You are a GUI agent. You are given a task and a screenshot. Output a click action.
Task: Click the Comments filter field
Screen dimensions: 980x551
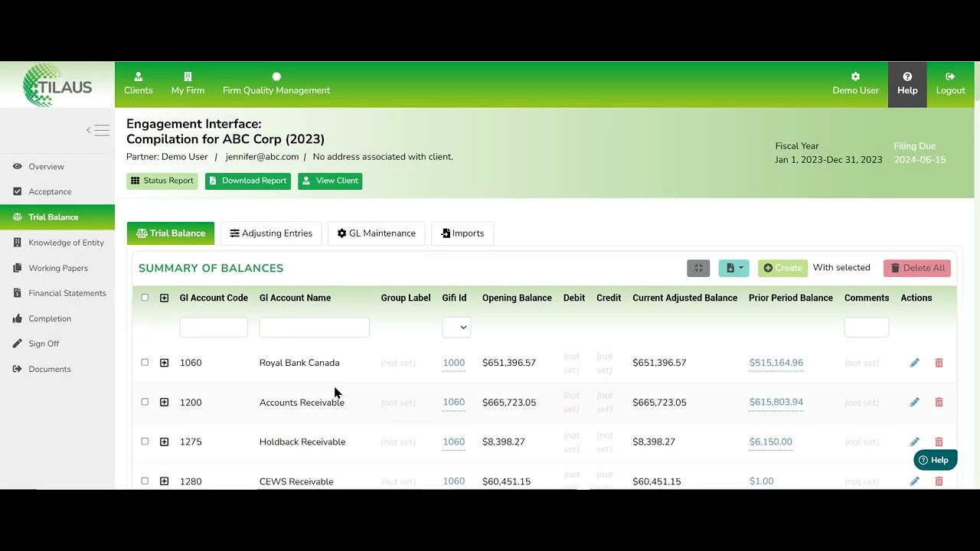coord(867,327)
